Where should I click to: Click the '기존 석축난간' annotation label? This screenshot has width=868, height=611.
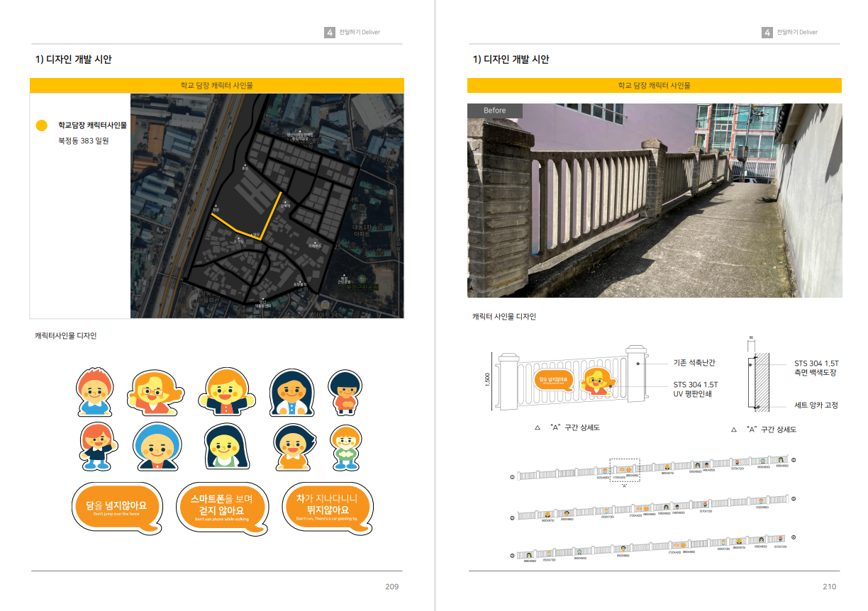694,363
